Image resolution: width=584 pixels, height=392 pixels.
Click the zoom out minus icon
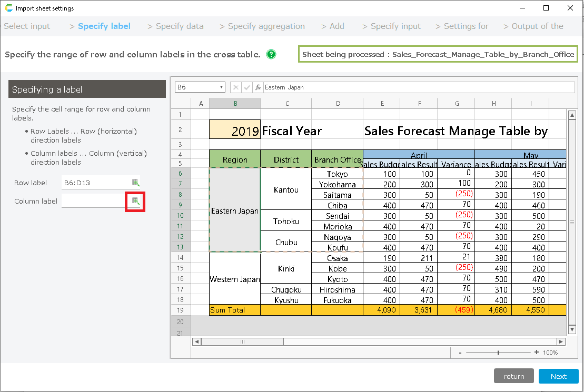click(x=460, y=353)
